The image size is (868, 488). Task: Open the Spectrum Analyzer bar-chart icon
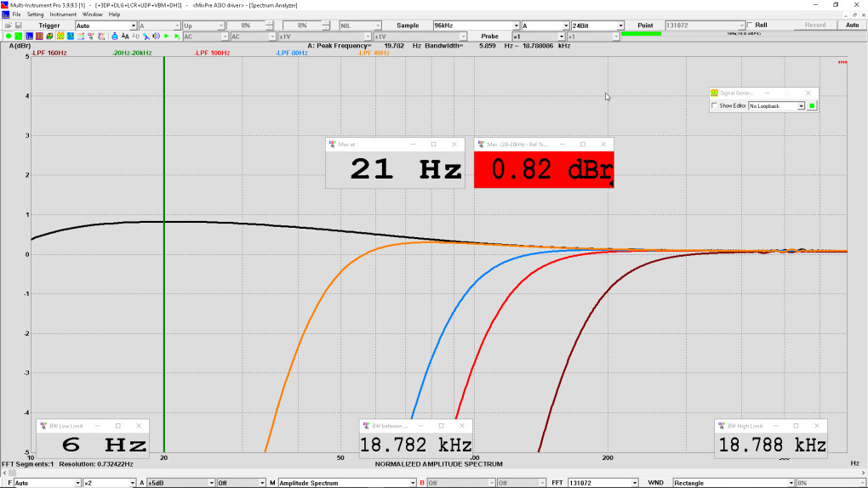pos(29,37)
